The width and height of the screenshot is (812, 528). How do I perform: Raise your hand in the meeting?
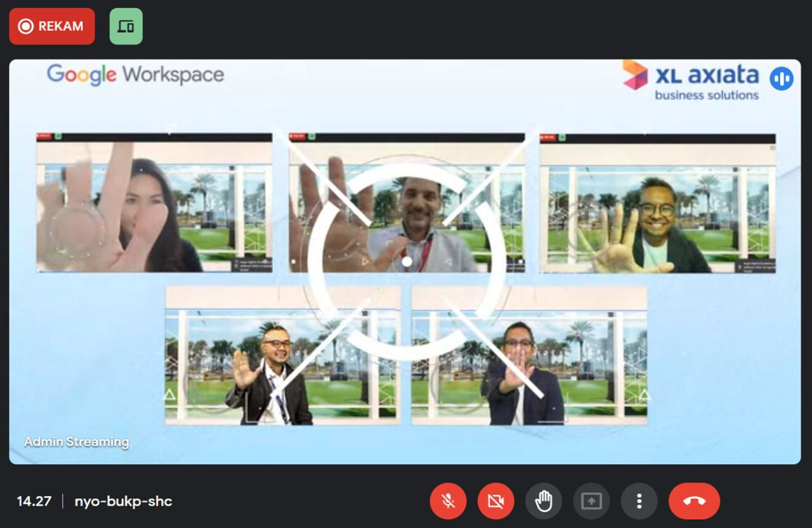pyautogui.click(x=543, y=501)
